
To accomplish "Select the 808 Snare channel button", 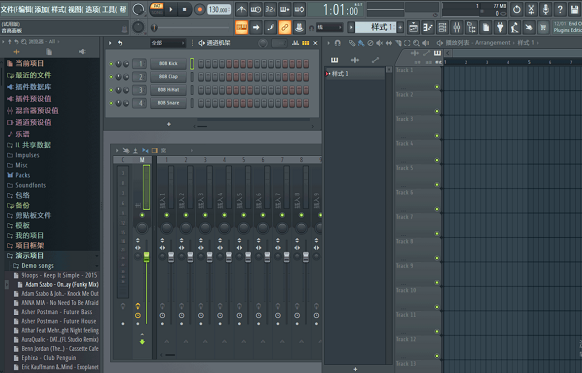I will pyautogui.click(x=168, y=103).
